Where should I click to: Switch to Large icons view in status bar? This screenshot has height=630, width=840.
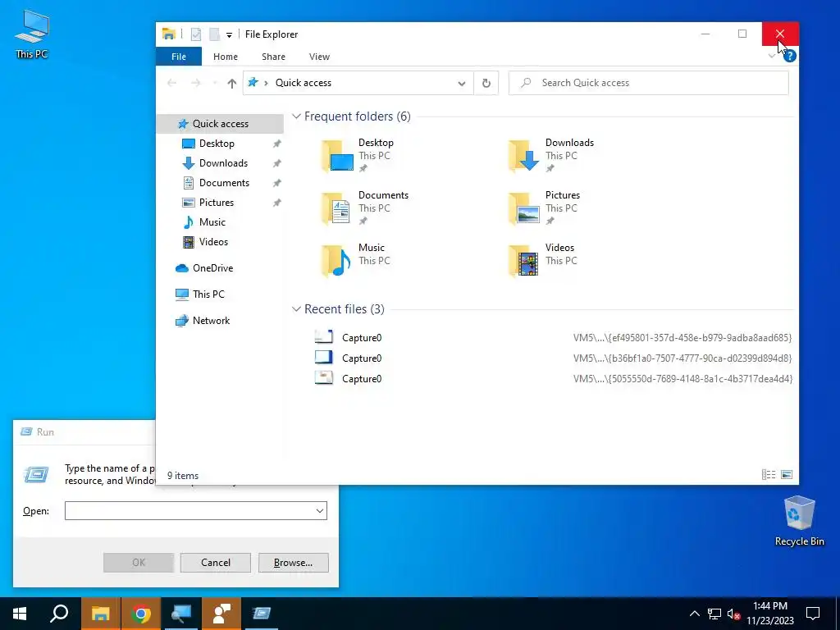point(787,475)
